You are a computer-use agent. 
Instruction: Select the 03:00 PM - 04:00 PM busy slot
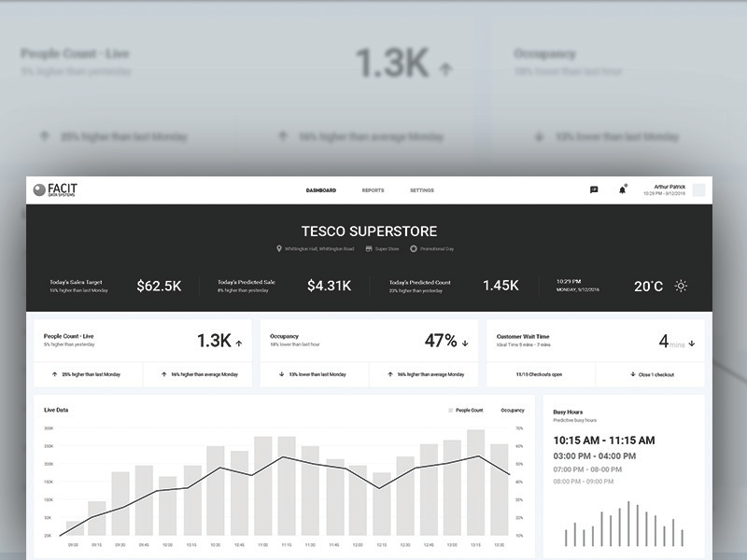(x=595, y=456)
